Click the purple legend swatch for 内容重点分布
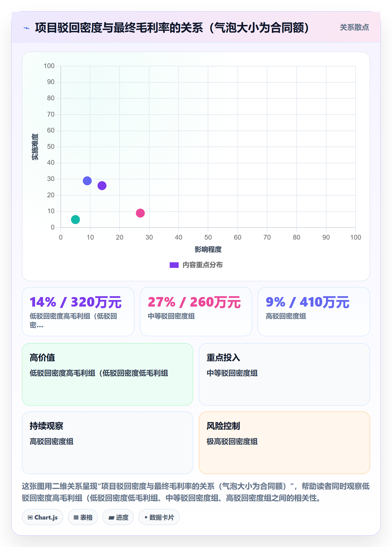The width and height of the screenshot is (392, 547). (x=174, y=265)
